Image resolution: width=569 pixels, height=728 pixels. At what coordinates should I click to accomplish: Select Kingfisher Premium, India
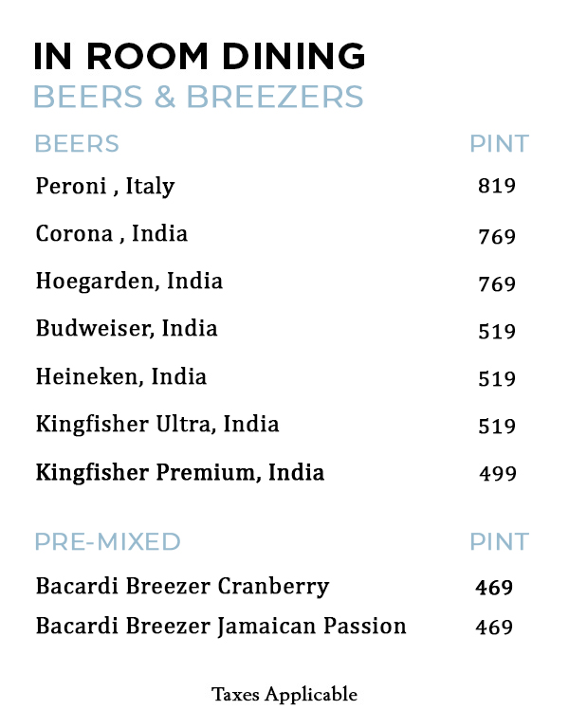point(180,472)
